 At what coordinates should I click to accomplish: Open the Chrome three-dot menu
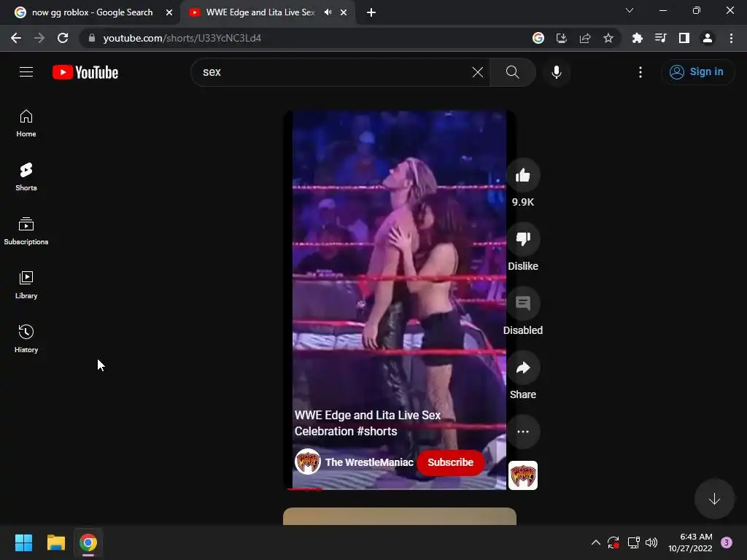coord(731,38)
